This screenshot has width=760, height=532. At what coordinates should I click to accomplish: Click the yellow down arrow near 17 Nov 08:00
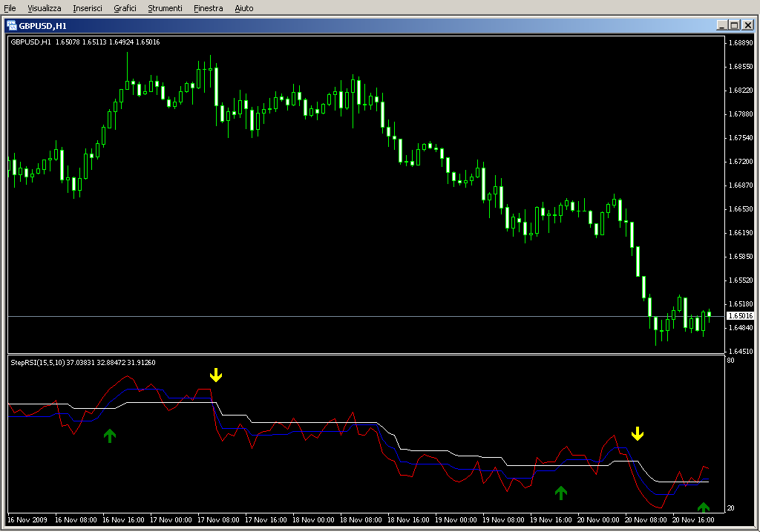(x=216, y=375)
